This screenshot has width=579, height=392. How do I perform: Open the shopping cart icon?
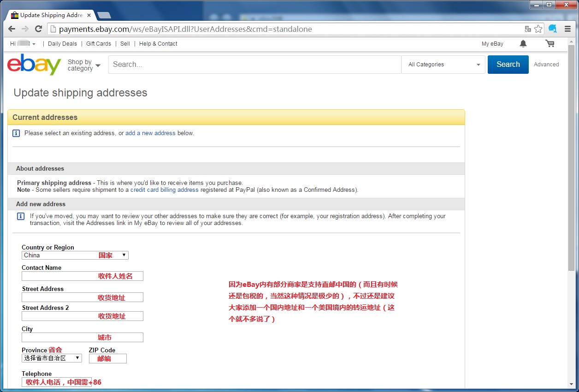point(549,44)
